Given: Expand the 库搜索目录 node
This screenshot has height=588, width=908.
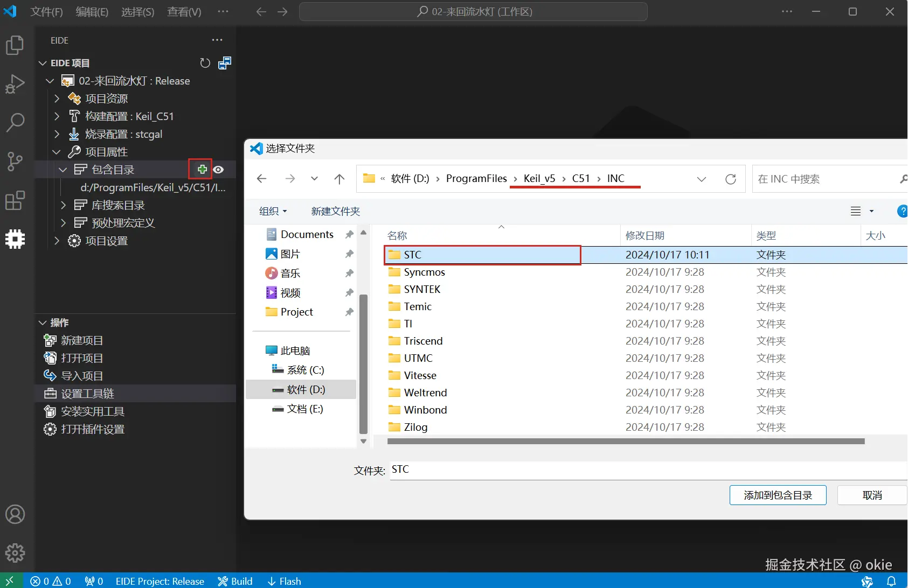Looking at the screenshot, I should click(63, 205).
